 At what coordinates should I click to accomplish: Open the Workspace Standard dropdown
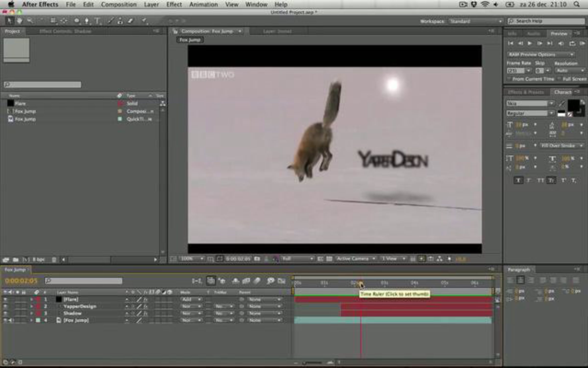pos(476,21)
